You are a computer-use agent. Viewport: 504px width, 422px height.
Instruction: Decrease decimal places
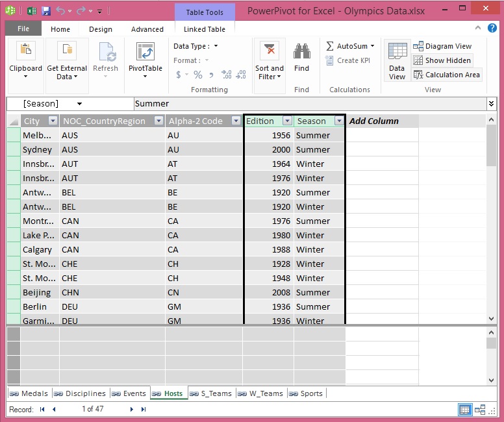tap(241, 75)
